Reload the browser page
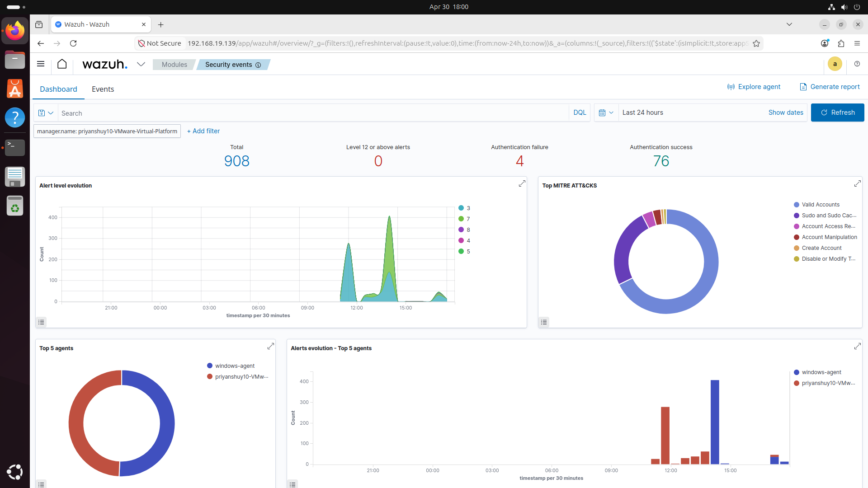868x488 pixels. pyautogui.click(x=73, y=43)
